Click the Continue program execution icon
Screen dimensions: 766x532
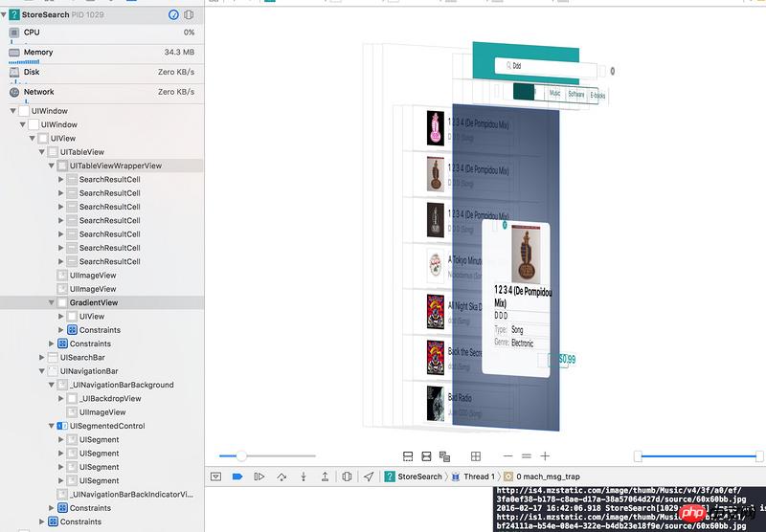tap(259, 477)
